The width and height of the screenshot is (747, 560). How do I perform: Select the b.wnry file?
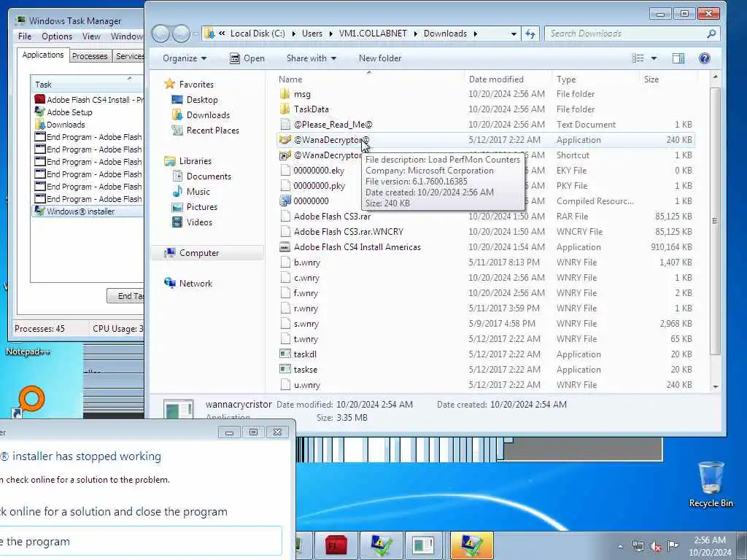pyautogui.click(x=307, y=262)
